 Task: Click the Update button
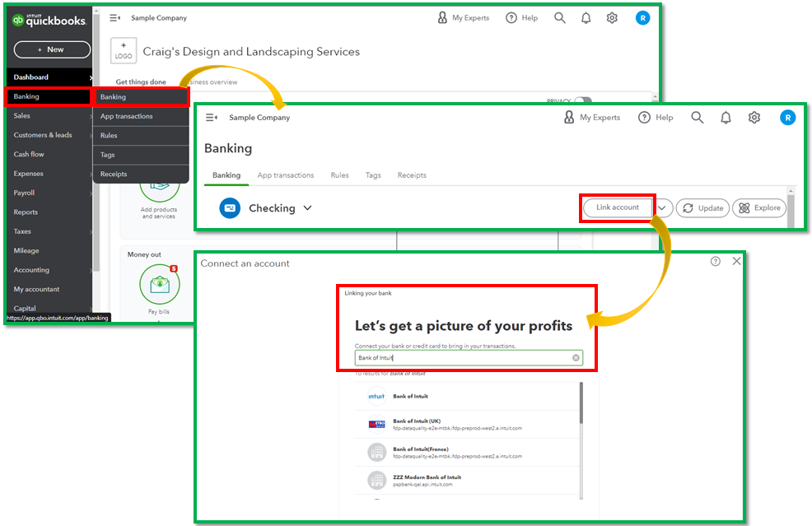point(702,208)
